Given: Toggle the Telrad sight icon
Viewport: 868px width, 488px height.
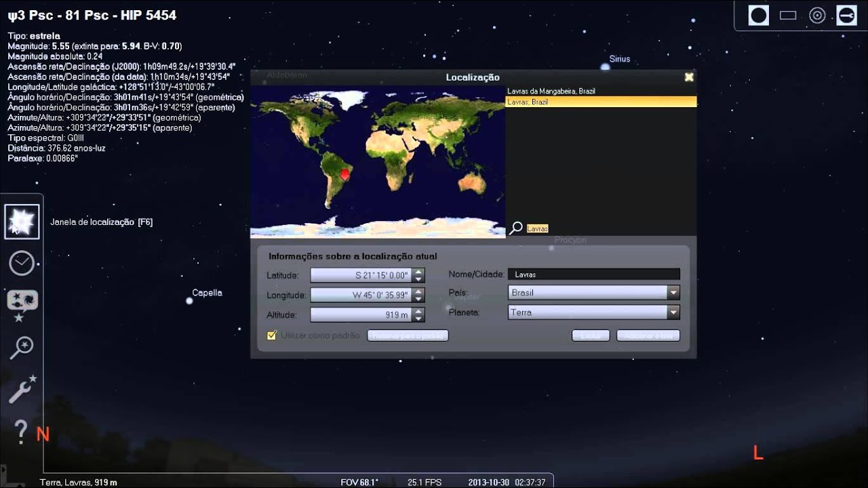Looking at the screenshot, I should pyautogui.click(x=817, y=16).
